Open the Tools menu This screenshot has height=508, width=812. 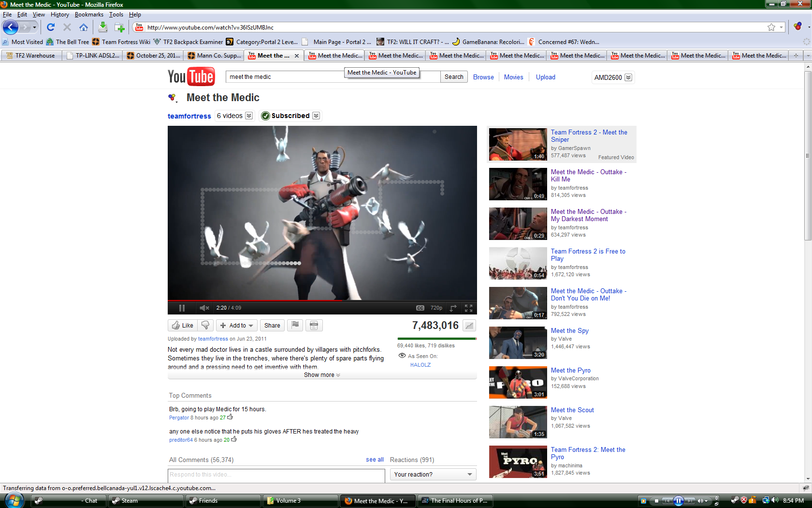point(116,15)
